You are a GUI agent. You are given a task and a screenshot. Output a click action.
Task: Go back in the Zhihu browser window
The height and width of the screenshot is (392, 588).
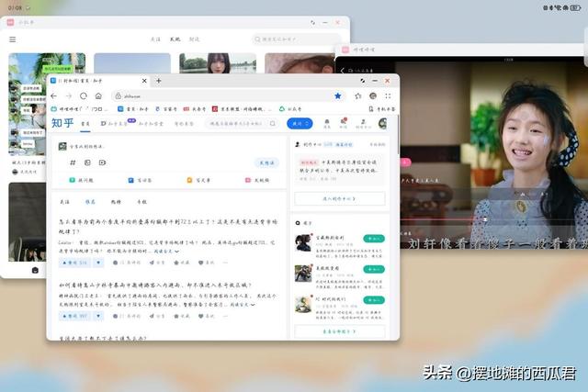53,96
